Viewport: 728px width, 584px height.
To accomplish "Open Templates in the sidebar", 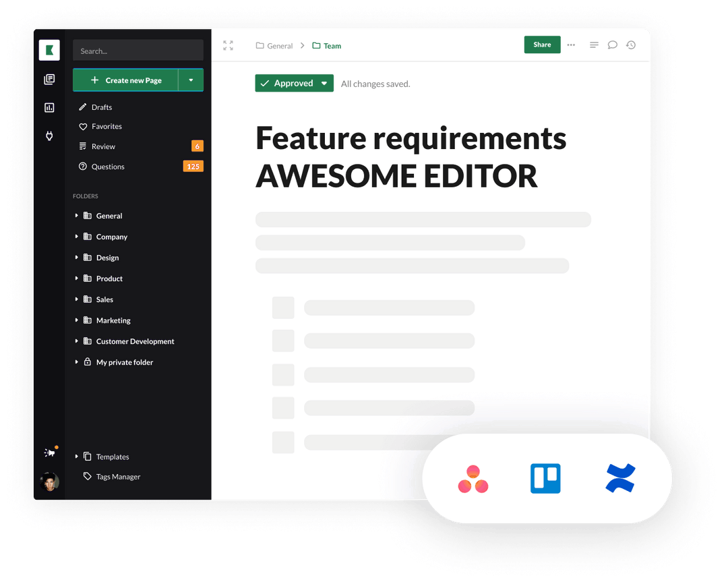I will click(113, 457).
